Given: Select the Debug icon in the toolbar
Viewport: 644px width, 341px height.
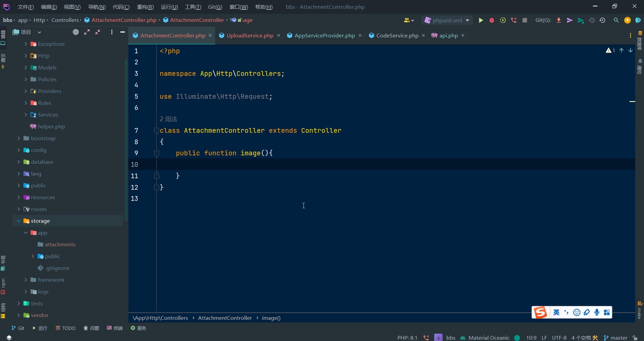Looking at the screenshot, I should (491, 20).
